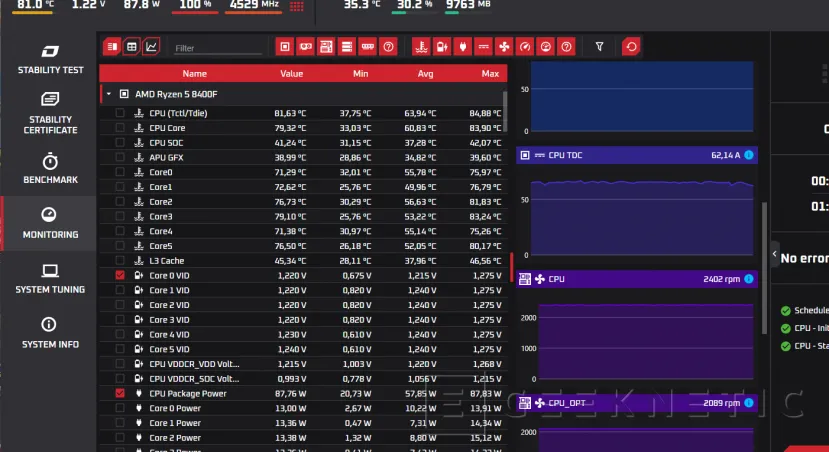Sort by the Min column header

click(x=361, y=73)
